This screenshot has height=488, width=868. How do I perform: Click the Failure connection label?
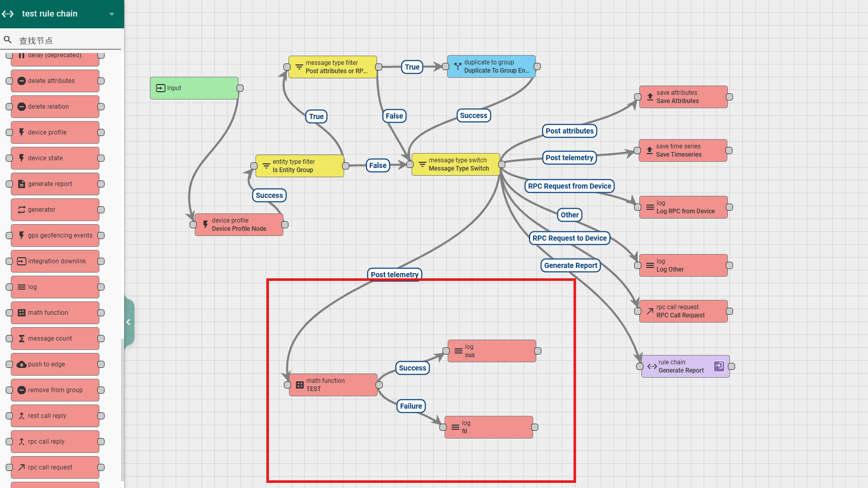[x=411, y=406]
